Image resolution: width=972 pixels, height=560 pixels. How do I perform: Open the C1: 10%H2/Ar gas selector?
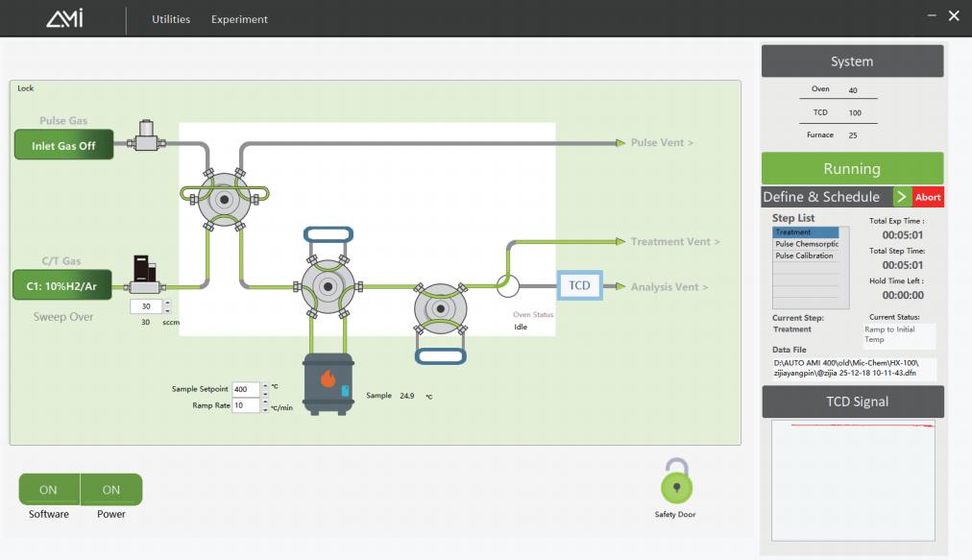[63, 286]
